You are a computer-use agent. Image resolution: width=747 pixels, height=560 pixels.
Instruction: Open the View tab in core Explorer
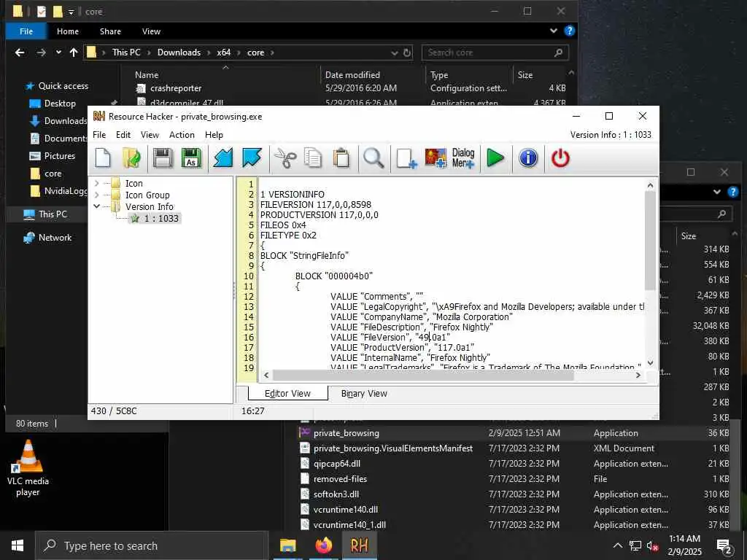(x=151, y=31)
